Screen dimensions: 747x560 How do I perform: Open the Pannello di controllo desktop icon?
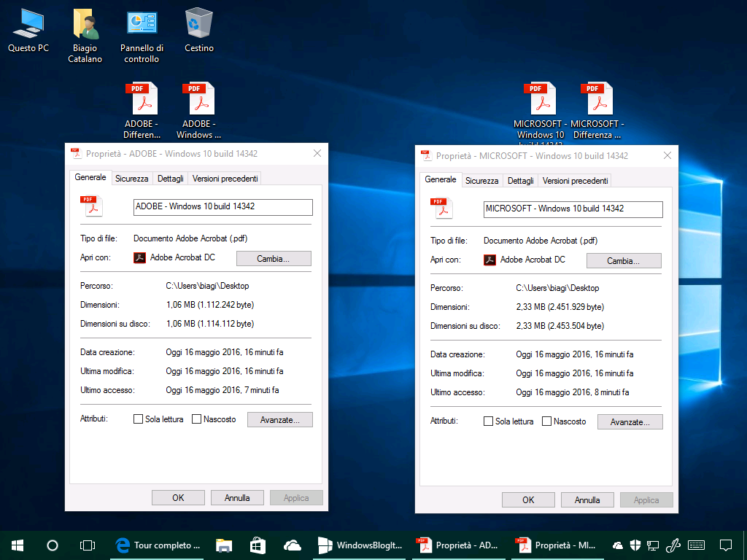point(142,36)
